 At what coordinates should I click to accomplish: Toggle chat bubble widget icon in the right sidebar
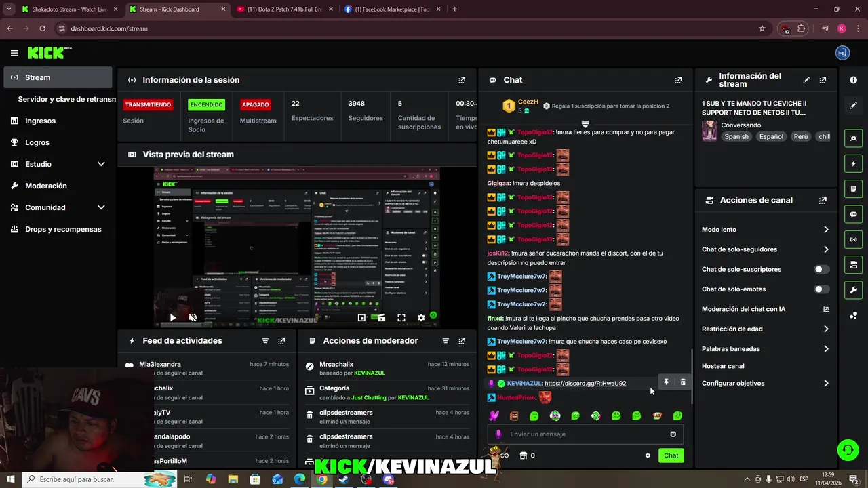853,214
